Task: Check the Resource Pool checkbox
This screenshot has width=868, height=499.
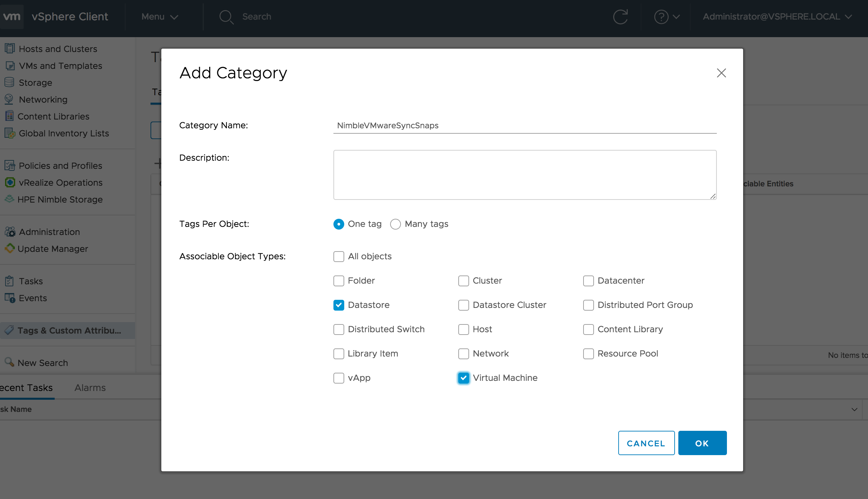Action: point(588,354)
